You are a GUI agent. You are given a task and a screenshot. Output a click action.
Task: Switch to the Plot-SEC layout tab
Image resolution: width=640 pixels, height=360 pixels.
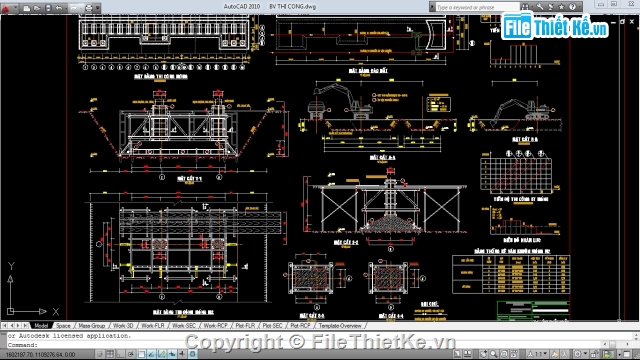[x=272, y=326]
